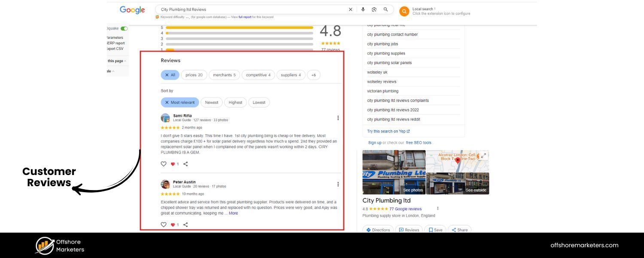
Task: Open the full report link for this keyword
Action: click(244, 17)
